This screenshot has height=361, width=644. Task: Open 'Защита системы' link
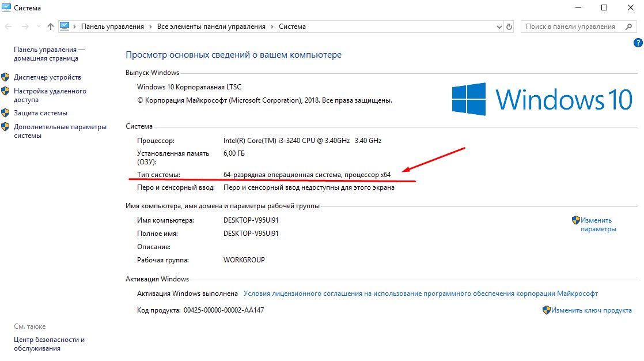(x=40, y=113)
